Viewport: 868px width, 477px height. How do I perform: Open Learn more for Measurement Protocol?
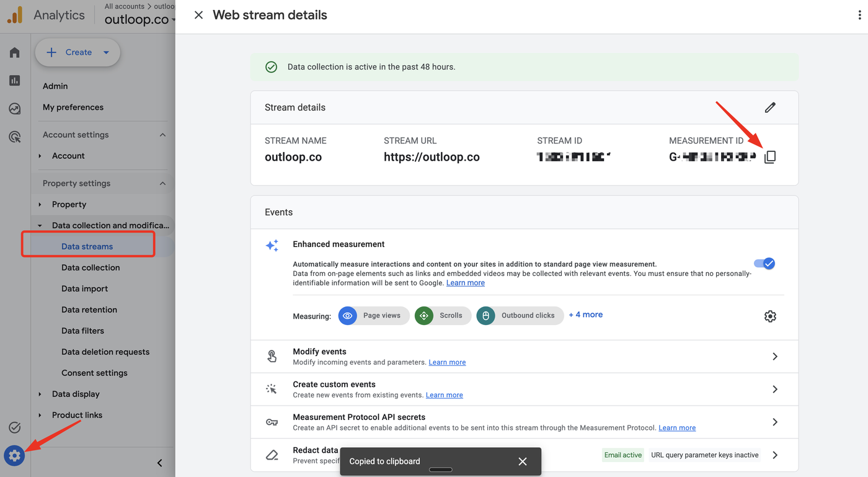(677, 428)
